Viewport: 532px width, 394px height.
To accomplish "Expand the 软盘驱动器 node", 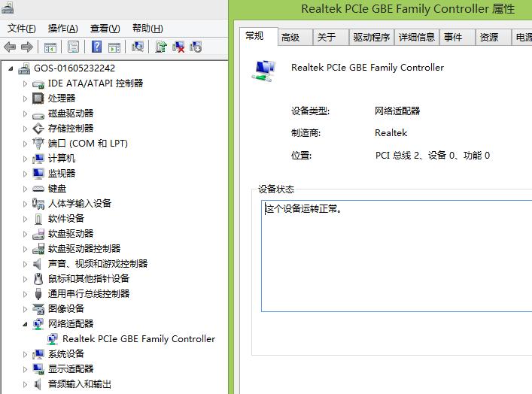I will pyautogui.click(x=25, y=234).
